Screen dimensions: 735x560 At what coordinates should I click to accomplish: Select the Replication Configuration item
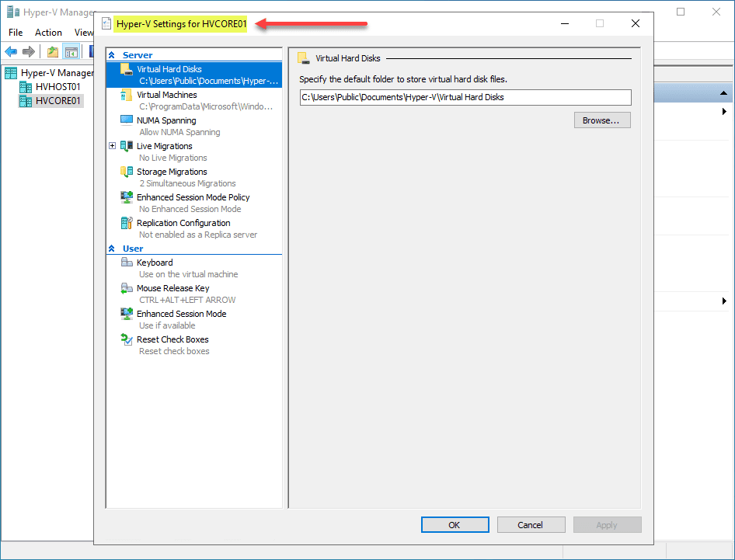pyautogui.click(x=194, y=228)
